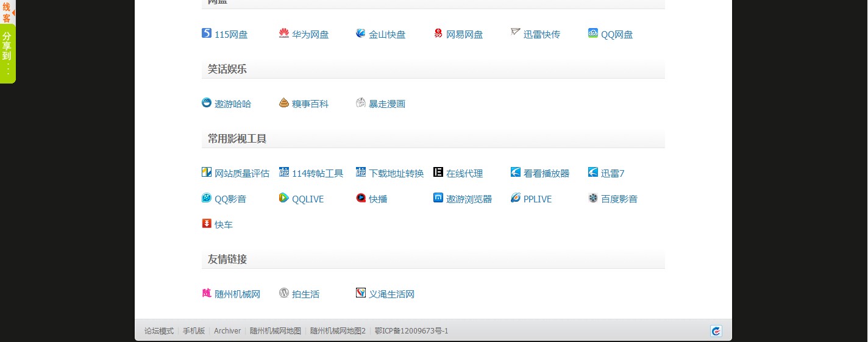Click the Huawei logo next to 华为网盘
Image resolution: width=868 pixels, height=342 pixels.
pos(284,33)
